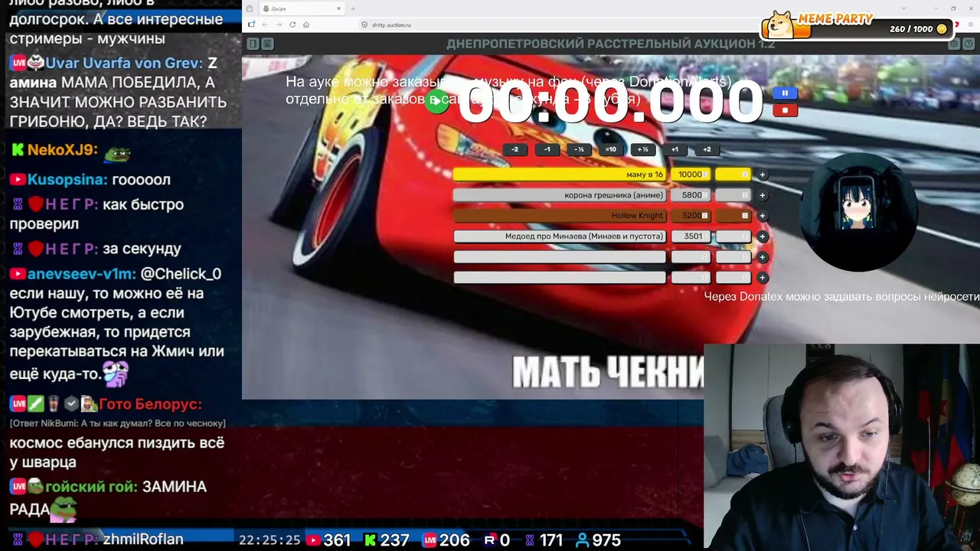Subtract two minutes using the -2 button
Image resolution: width=980 pixels, height=551 pixels.
pos(515,150)
